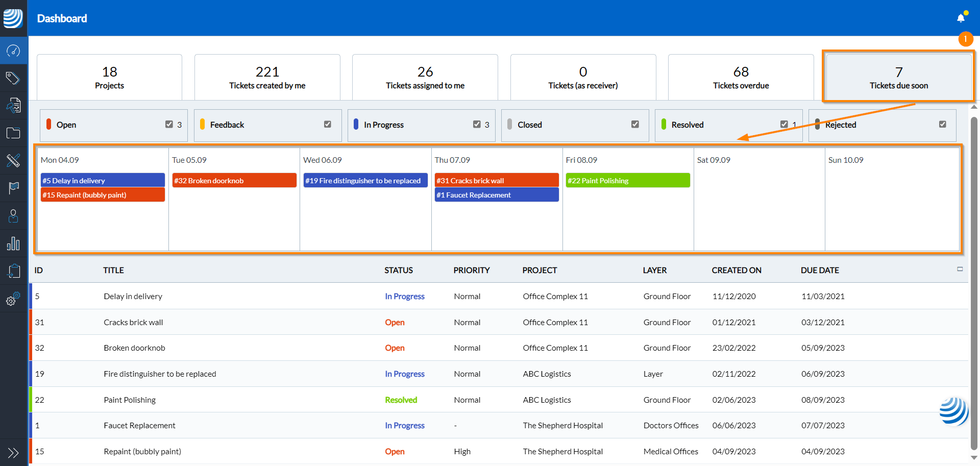Image resolution: width=980 pixels, height=466 pixels.
Task: Uncheck the Open status filter checkbox
Action: [169, 125]
